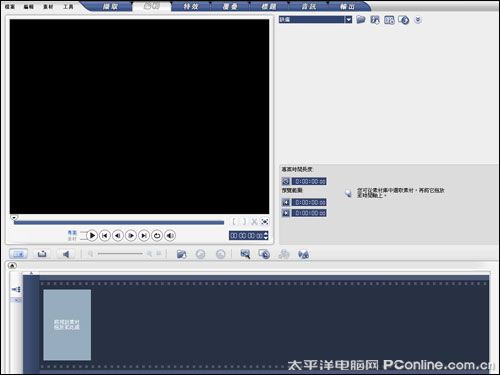The width and height of the screenshot is (500, 375).
Task: Click the cut clip scissors icon
Action: [x=254, y=221]
